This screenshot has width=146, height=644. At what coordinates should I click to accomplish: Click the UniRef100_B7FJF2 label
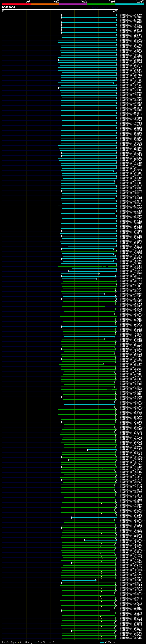131,450
